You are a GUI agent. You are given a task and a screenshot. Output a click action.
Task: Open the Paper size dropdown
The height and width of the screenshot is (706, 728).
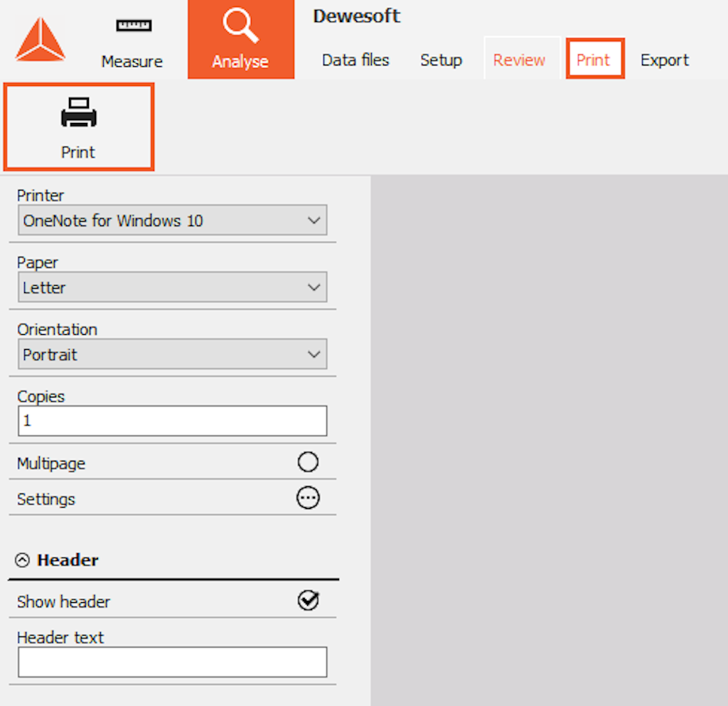172,287
